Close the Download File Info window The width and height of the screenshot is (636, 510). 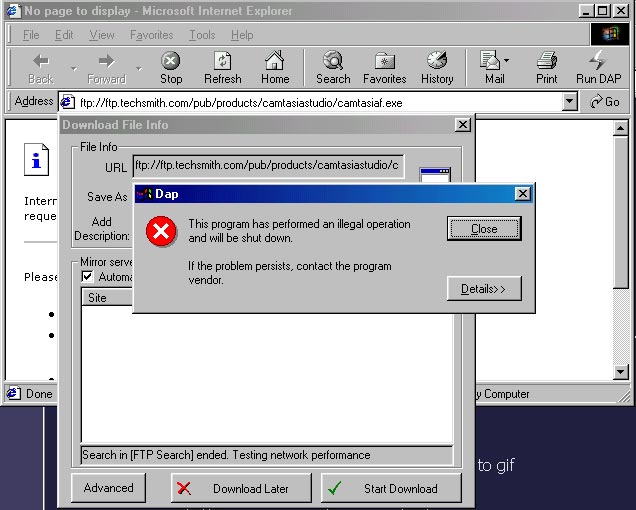[x=462, y=125]
